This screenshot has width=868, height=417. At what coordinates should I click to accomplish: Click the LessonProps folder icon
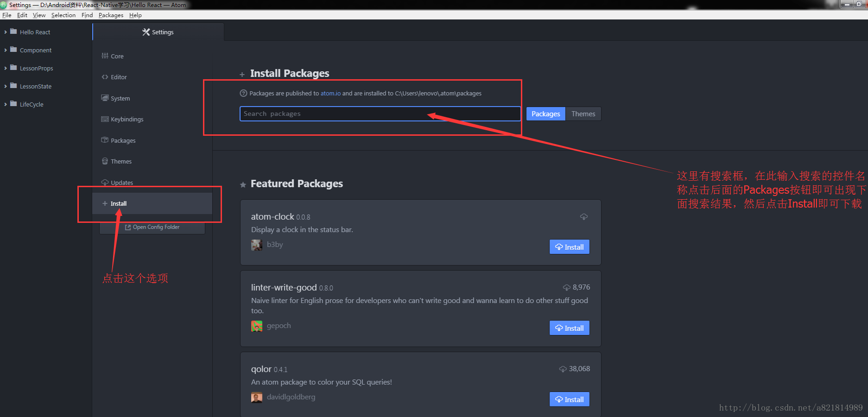click(x=13, y=68)
